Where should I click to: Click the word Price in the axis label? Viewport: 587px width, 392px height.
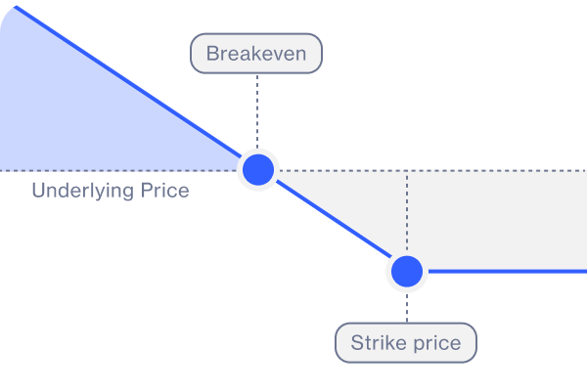[x=164, y=190]
